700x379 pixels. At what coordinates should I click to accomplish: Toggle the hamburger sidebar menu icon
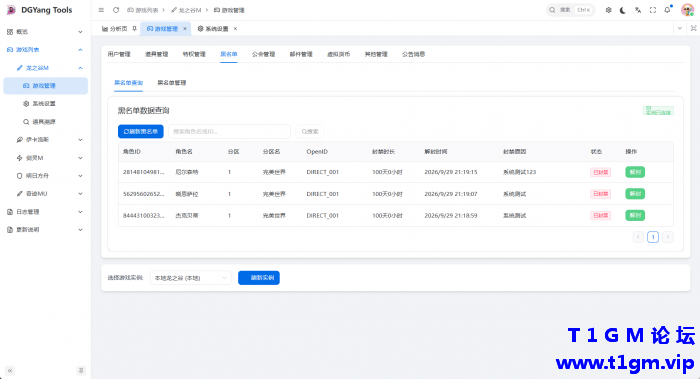coord(101,10)
